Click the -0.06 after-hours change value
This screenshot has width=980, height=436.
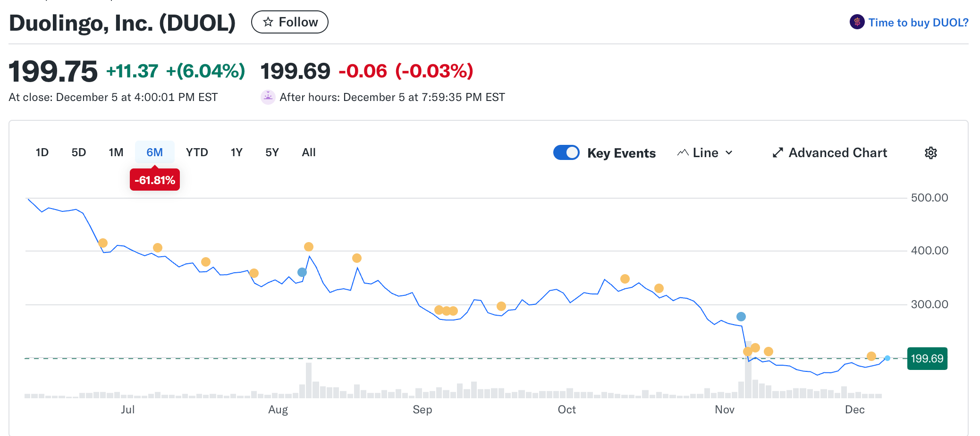click(x=363, y=71)
